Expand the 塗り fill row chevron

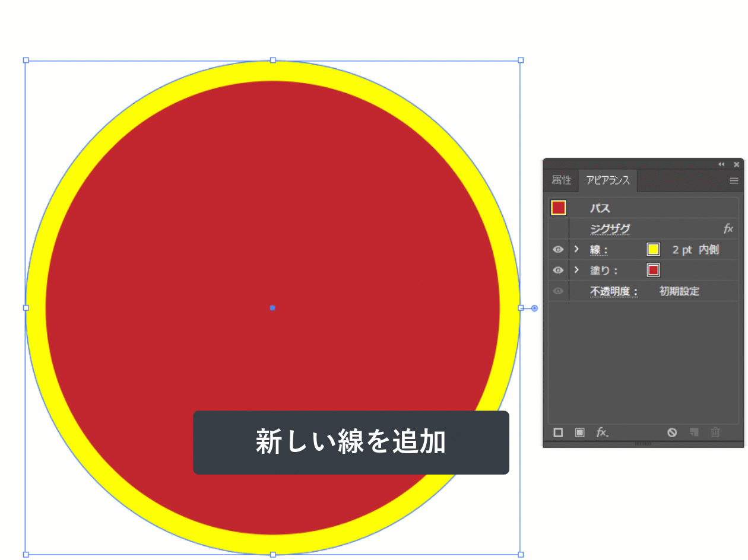576,270
